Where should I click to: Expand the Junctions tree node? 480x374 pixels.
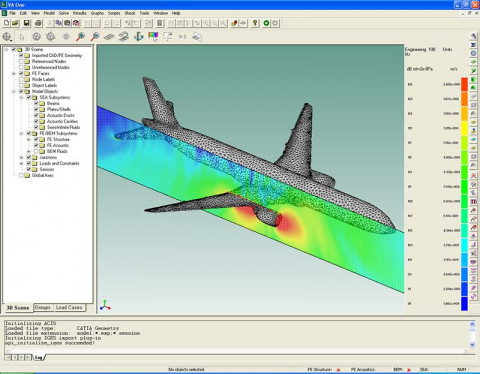tap(21, 157)
